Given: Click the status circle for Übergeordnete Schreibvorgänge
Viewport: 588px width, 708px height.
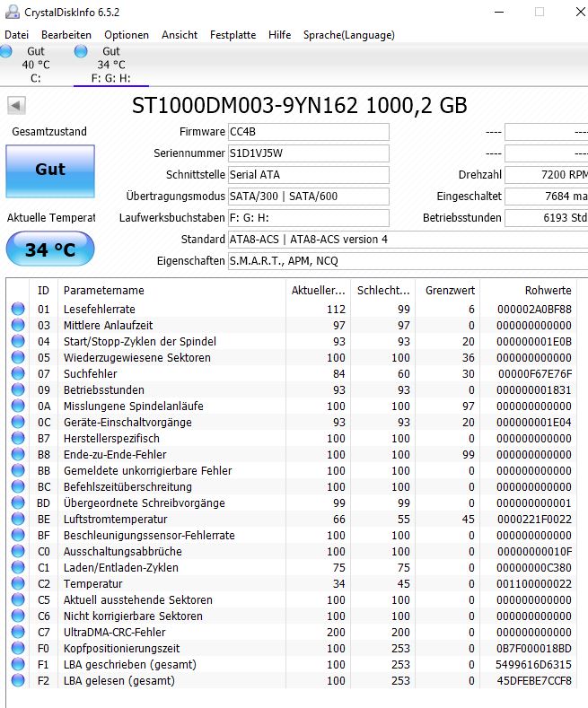Looking at the screenshot, I should coord(18,503).
